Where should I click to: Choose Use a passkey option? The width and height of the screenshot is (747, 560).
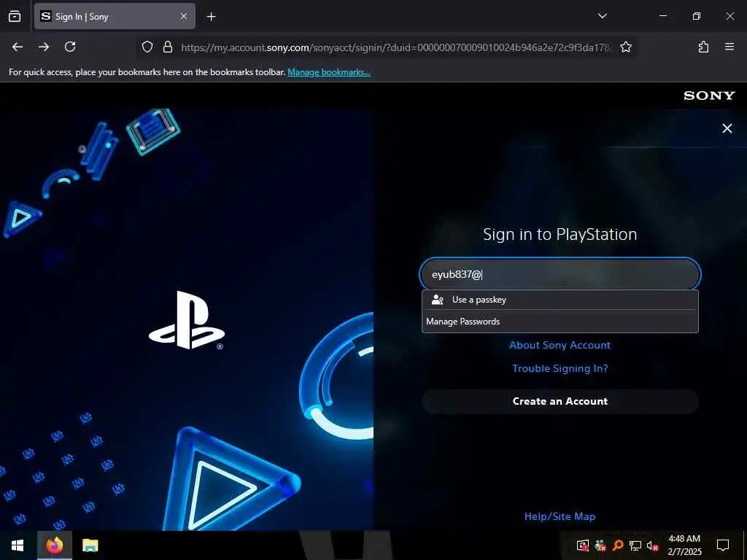[560, 300]
